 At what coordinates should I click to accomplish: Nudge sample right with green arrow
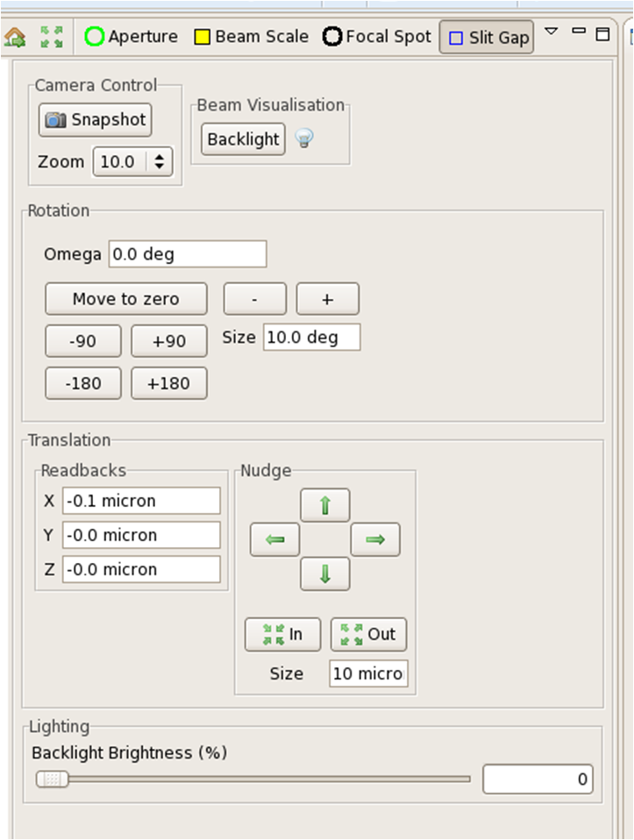(x=375, y=539)
